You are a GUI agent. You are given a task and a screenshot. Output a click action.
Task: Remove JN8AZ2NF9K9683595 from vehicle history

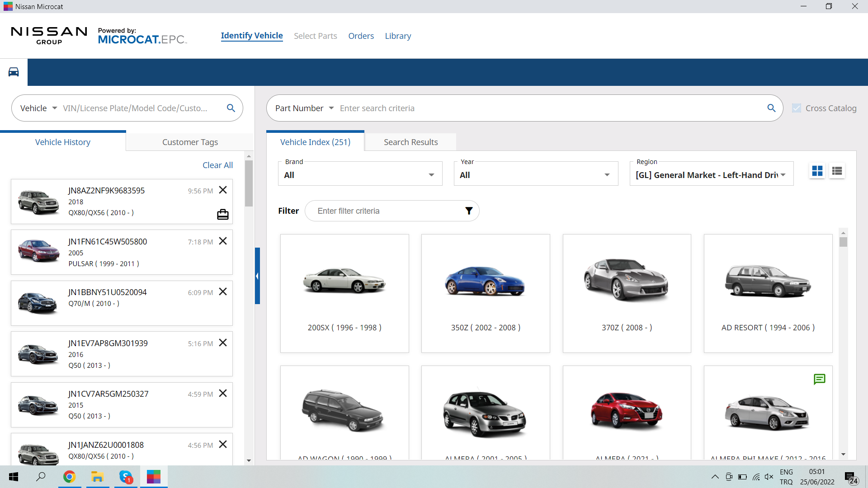point(223,190)
